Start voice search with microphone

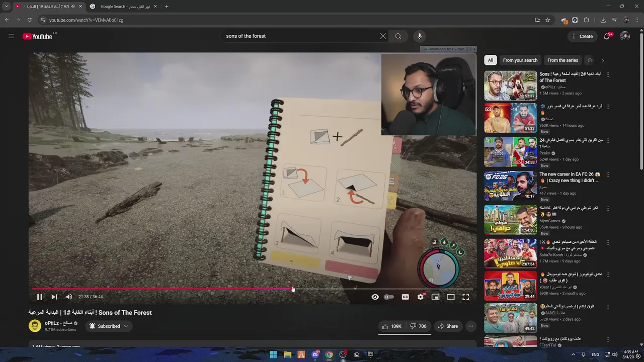coord(419,36)
